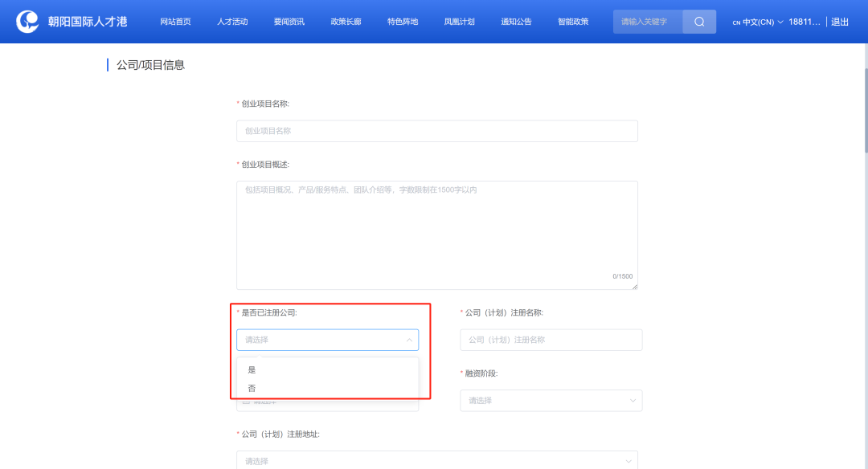
Task: Open the 特色阵地 section
Action: (403, 22)
